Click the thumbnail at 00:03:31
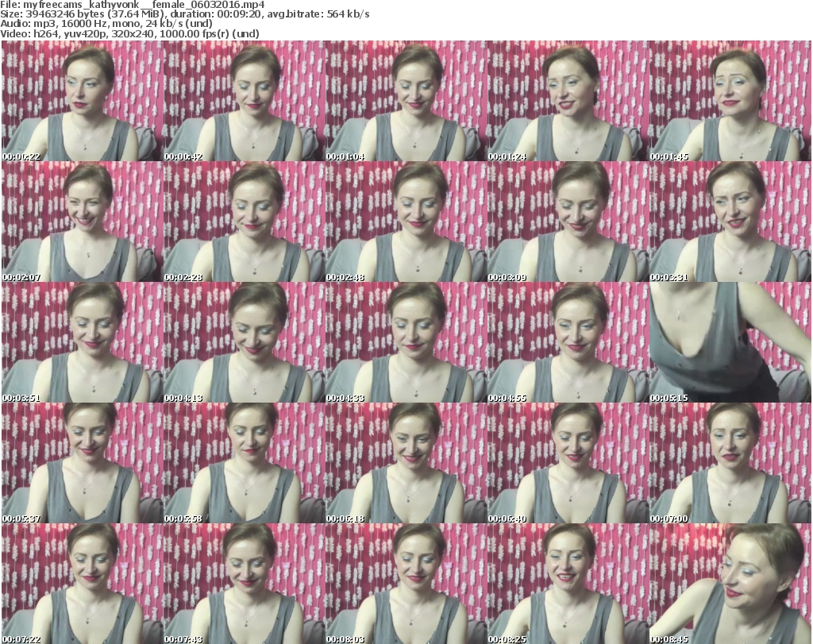Screen dimensions: 813x644 (730, 222)
